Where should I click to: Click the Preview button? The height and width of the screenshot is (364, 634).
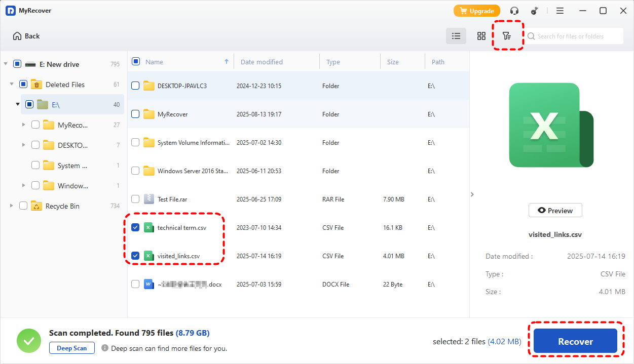(x=555, y=211)
